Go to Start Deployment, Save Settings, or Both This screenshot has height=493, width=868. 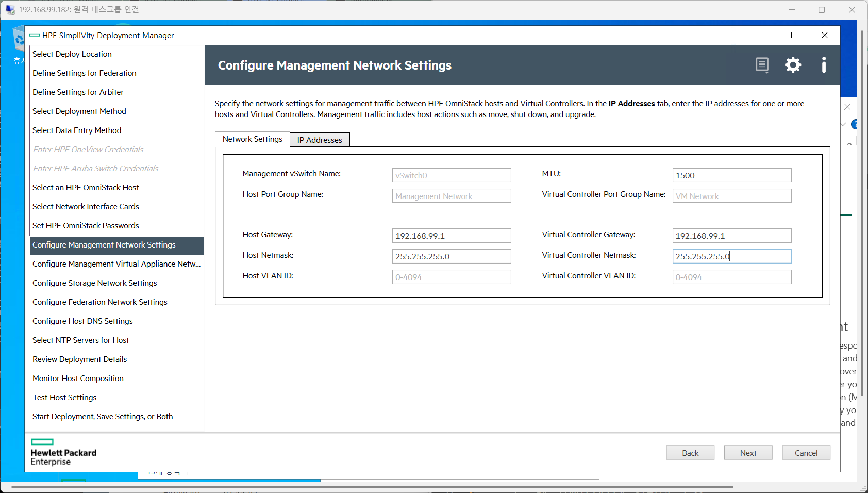(x=103, y=417)
